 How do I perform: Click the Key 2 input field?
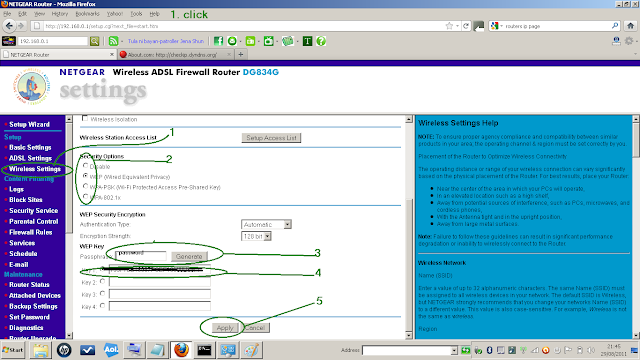coord(160,282)
